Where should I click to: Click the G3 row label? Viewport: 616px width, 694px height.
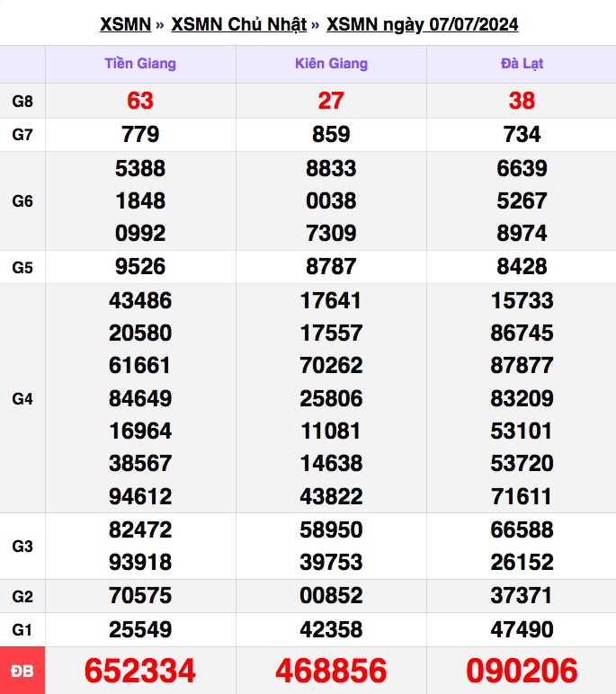point(22,547)
